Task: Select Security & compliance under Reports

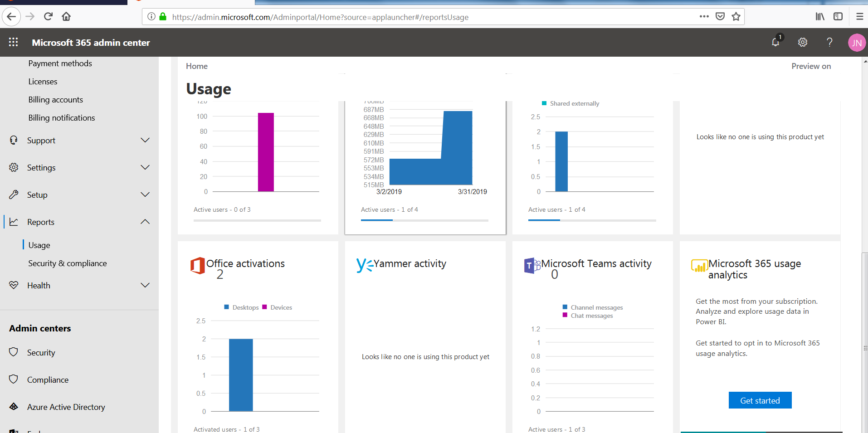Action: [x=68, y=263]
